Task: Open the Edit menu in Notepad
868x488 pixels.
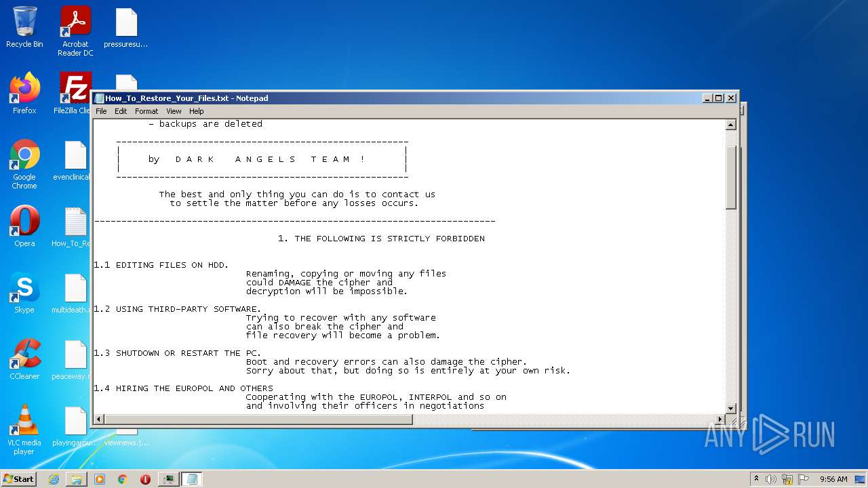Action: pos(121,111)
